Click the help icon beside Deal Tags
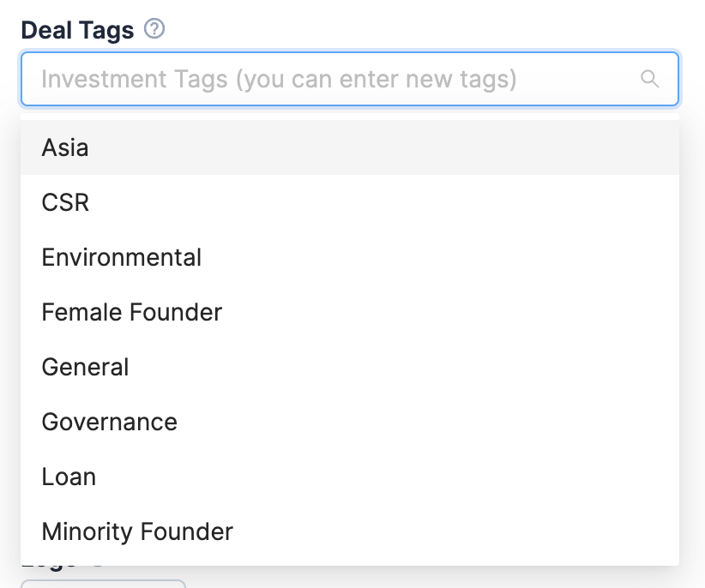 pyautogui.click(x=154, y=30)
